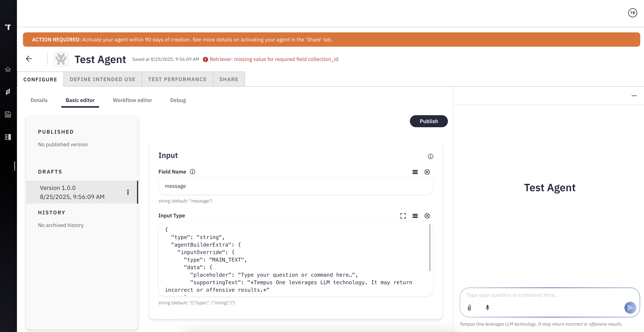Clear Field Name with the circled X
Viewport: 644px width, 332px height.
click(427, 172)
